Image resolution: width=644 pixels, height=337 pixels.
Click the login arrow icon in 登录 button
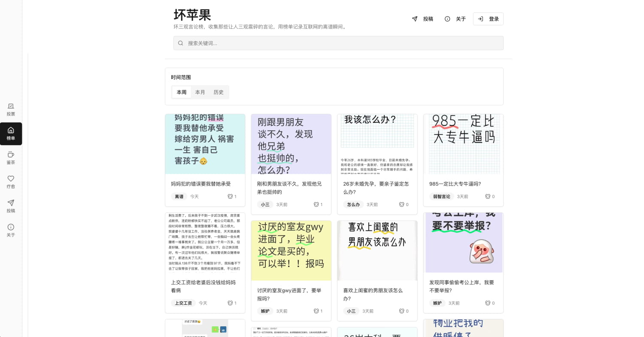pyautogui.click(x=480, y=19)
